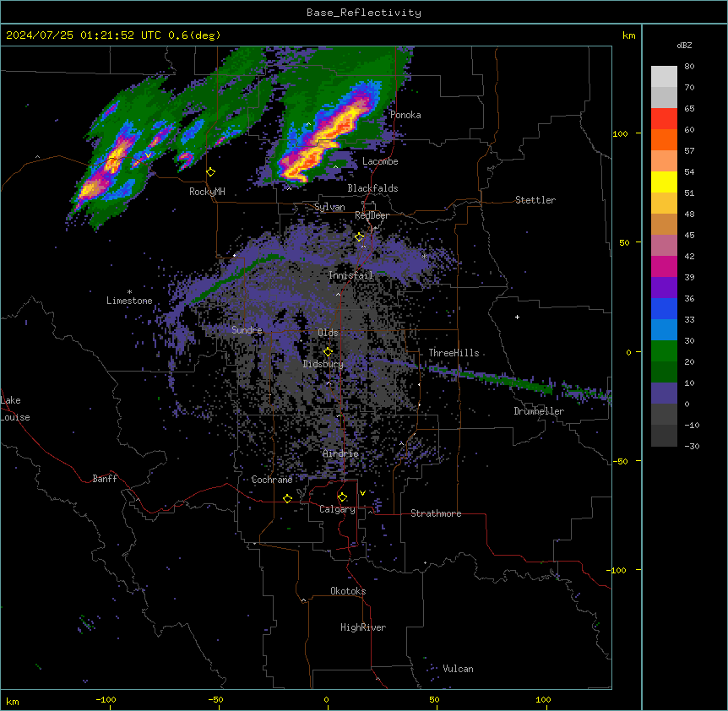Click the Okotoks town label

pyautogui.click(x=348, y=591)
